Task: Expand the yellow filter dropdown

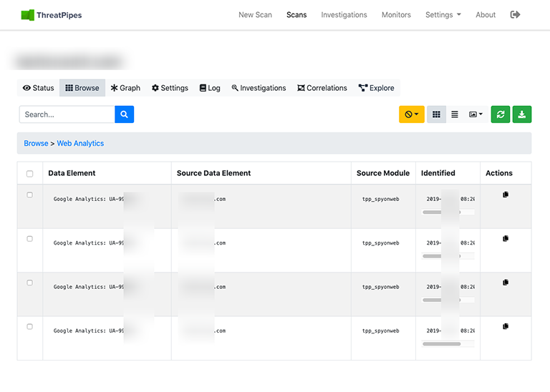Action: pyautogui.click(x=411, y=114)
